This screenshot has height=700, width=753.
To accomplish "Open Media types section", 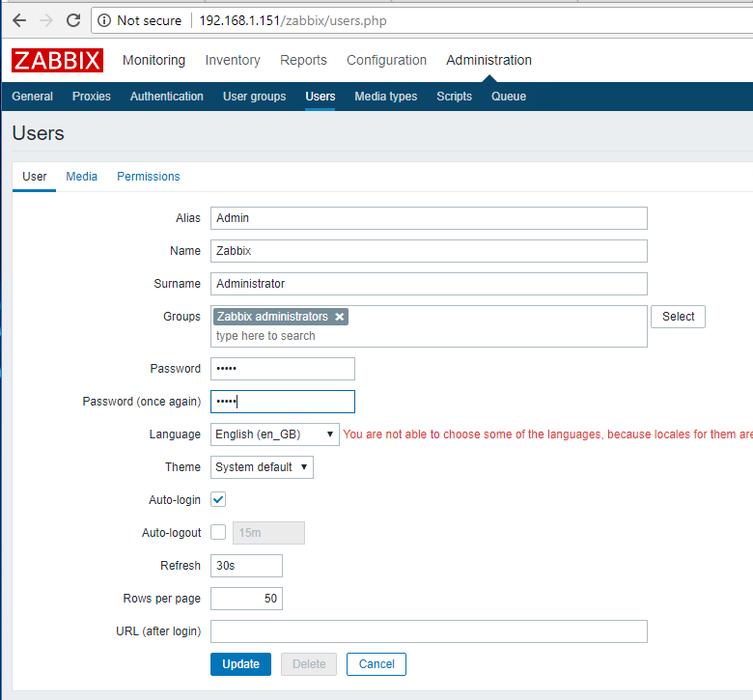I will pos(386,97).
